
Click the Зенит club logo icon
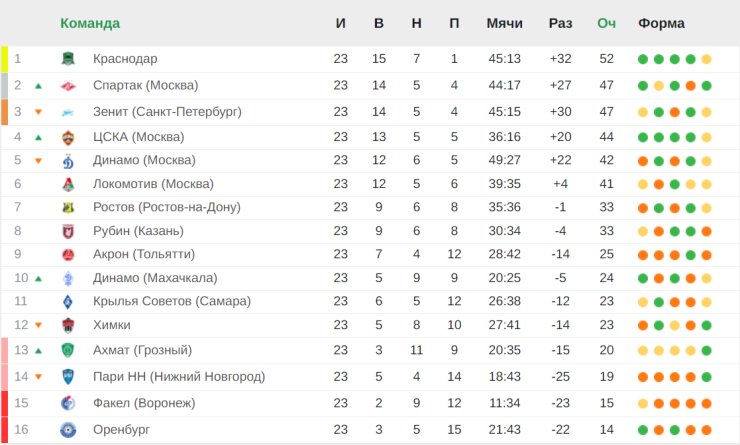click(68, 112)
